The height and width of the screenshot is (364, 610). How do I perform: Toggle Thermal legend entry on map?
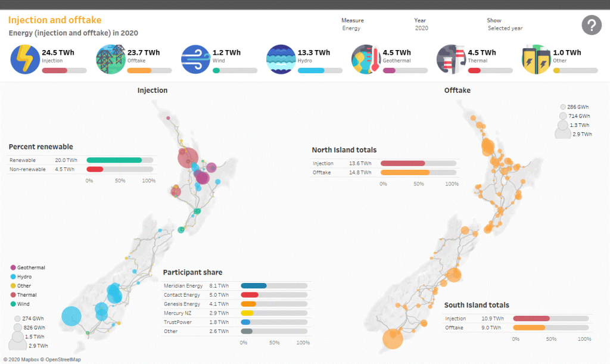(26, 295)
